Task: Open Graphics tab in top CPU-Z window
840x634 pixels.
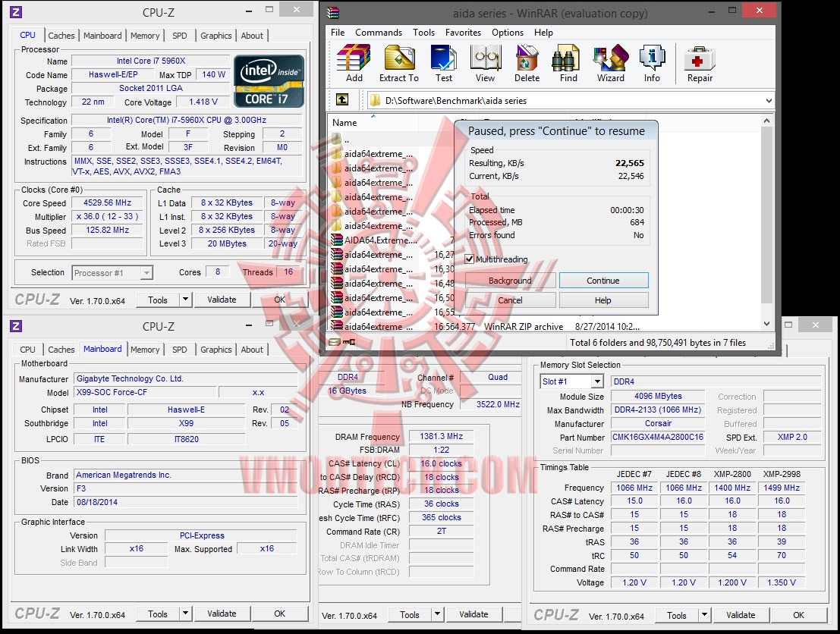Action: [216, 36]
